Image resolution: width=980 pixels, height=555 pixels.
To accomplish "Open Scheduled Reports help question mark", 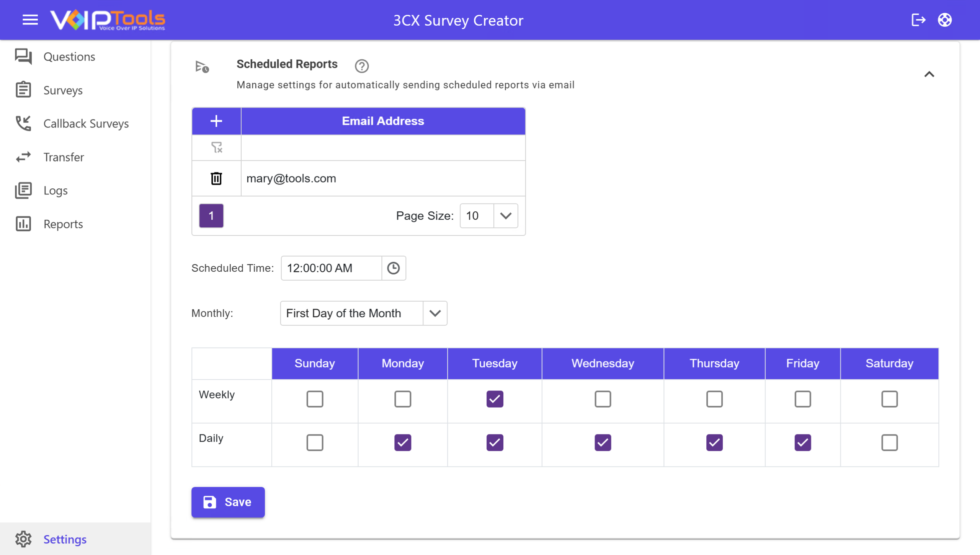I will [x=361, y=66].
